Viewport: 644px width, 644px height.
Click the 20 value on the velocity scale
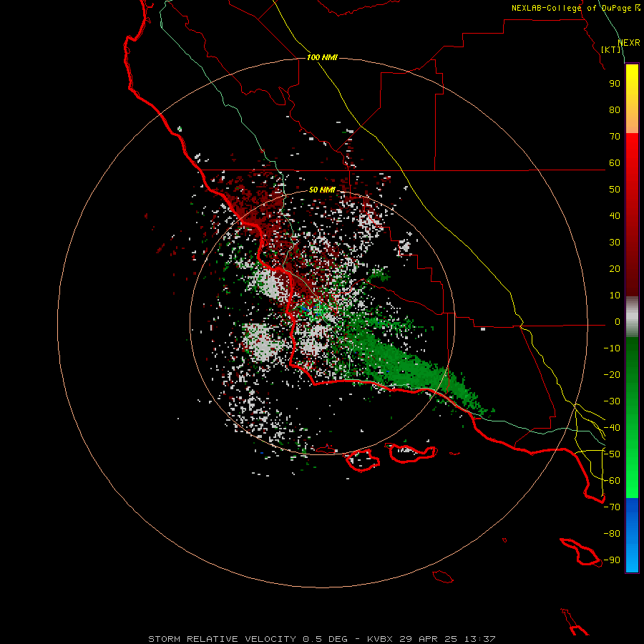tap(615, 268)
